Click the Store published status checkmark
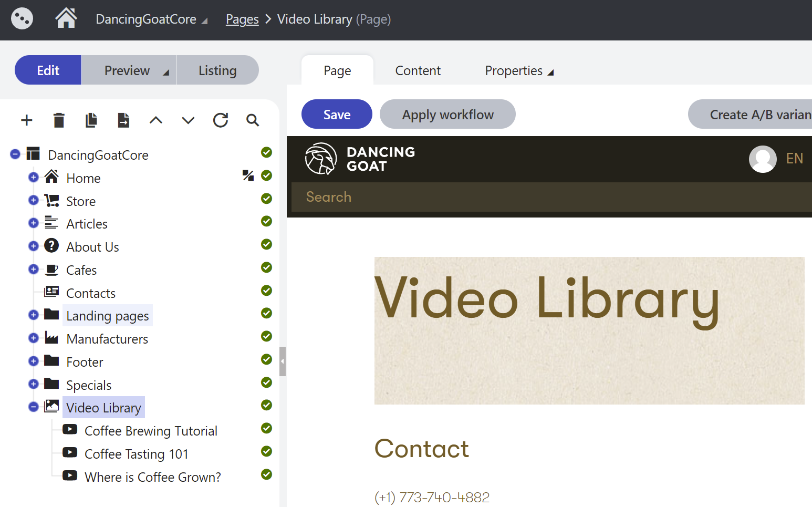The image size is (812, 507). 267,199
